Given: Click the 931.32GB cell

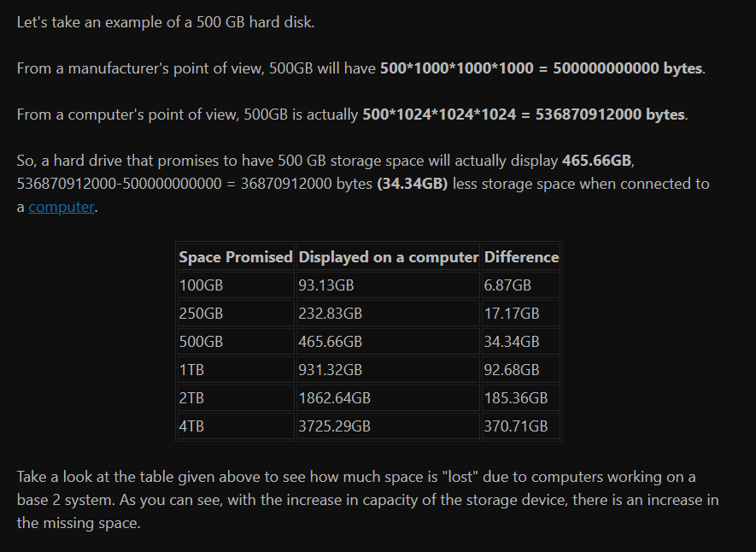Looking at the screenshot, I should pos(388,370).
